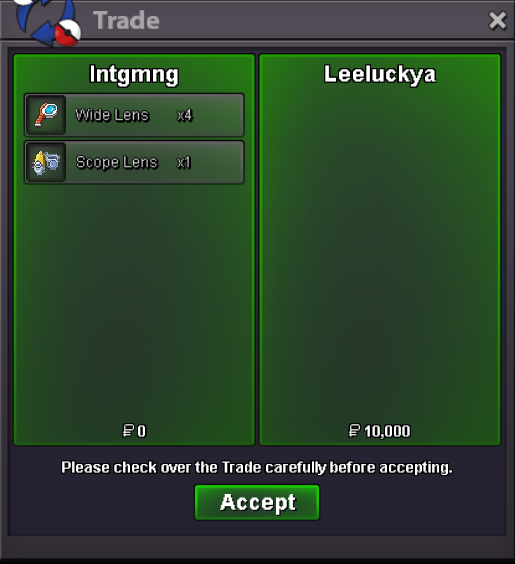Click the check-over-trade warning message
The width and height of the screenshot is (515, 564).
coord(257,468)
